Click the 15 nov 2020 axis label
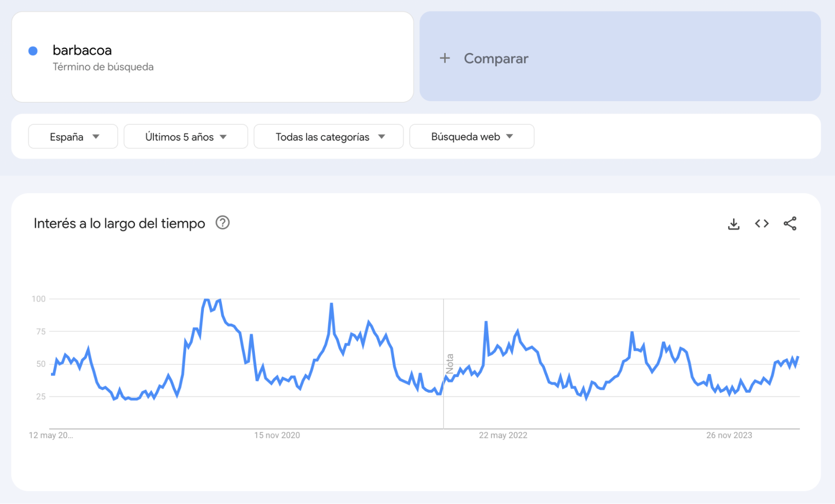This screenshot has width=835, height=504. pyautogui.click(x=277, y=435)
